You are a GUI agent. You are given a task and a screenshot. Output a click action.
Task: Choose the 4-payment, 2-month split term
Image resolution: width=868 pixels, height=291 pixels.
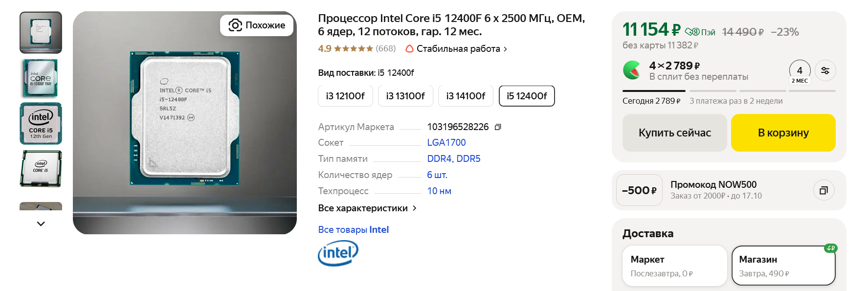pos(800,72)
